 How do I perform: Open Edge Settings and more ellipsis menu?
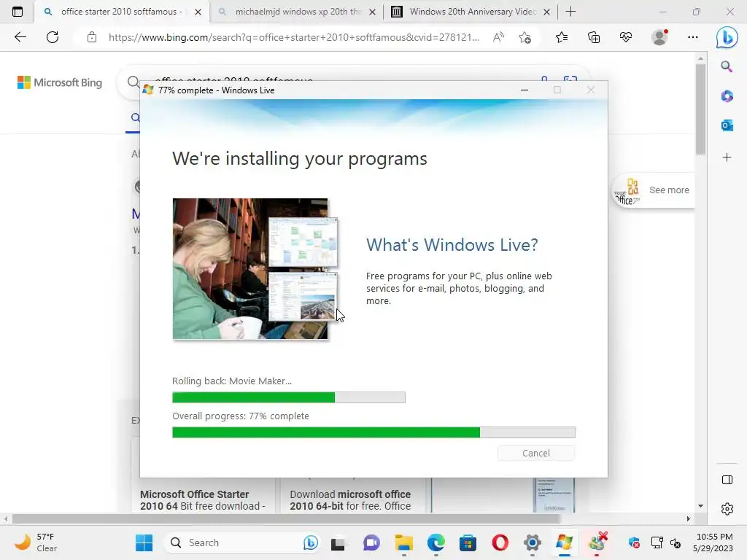point(693,37)
